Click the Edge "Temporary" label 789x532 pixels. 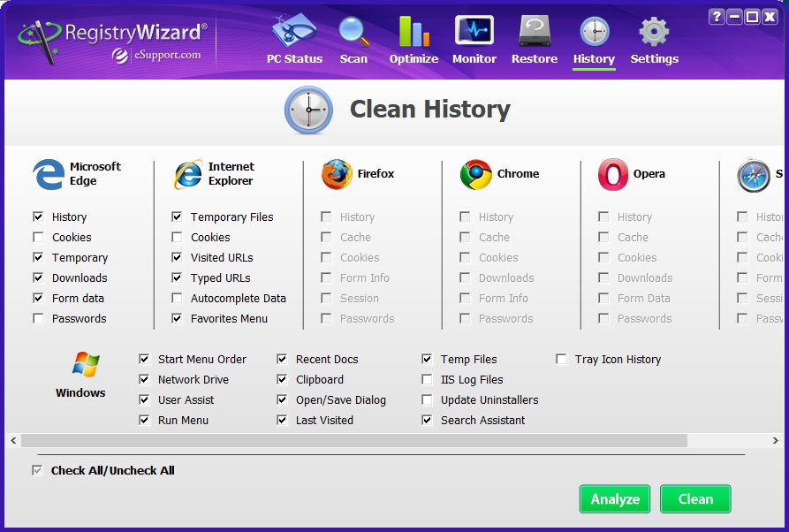(80, 258)
